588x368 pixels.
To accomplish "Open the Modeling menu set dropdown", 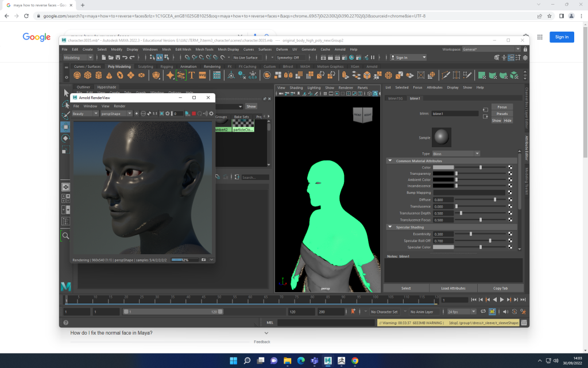I will [78, 57].
